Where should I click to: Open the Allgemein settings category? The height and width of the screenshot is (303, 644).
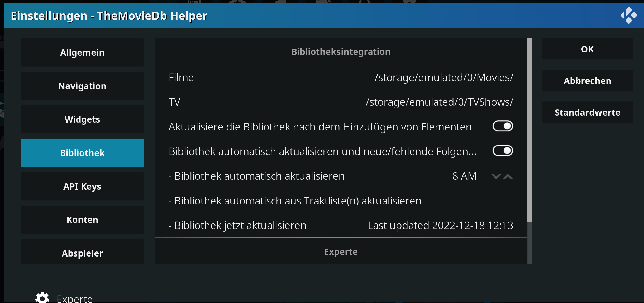pyautogui.click(x=82, y=52)
